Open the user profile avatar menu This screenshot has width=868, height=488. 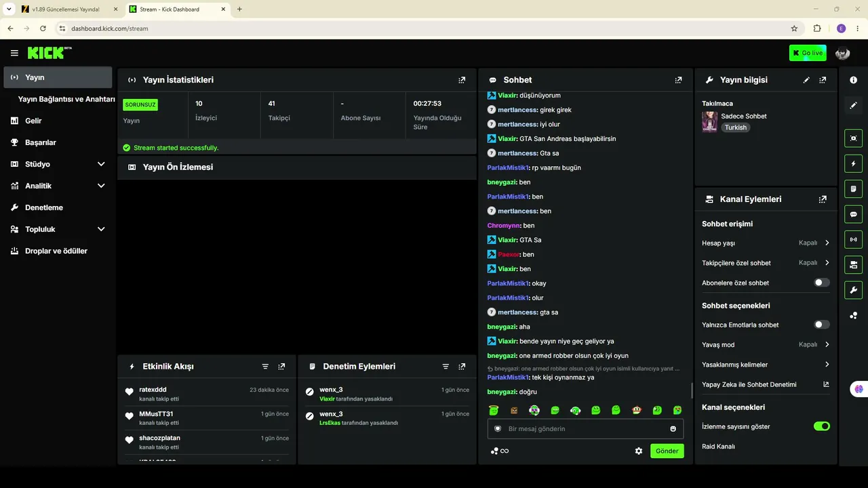click(842, 53)
